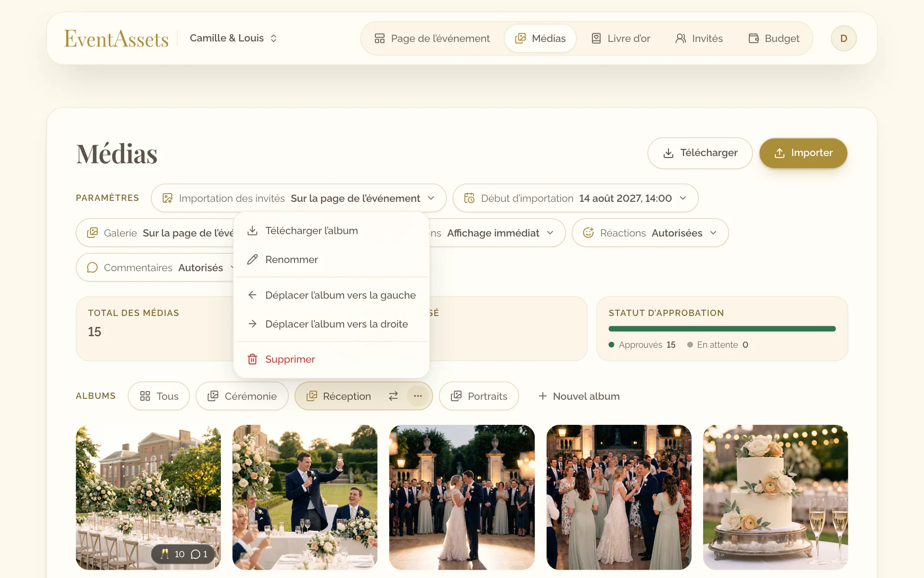Click the calendar icon in Début d'importation
Image resolution: width=924 pixels, height=578 pixels.
click(x=469, y=198)
